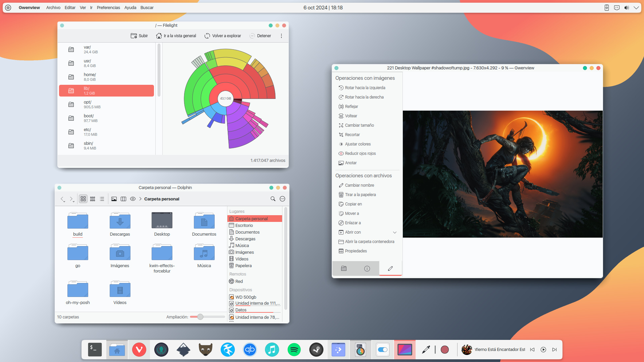
Task: Go to previous track in dock
Action: tap(532, 350)
